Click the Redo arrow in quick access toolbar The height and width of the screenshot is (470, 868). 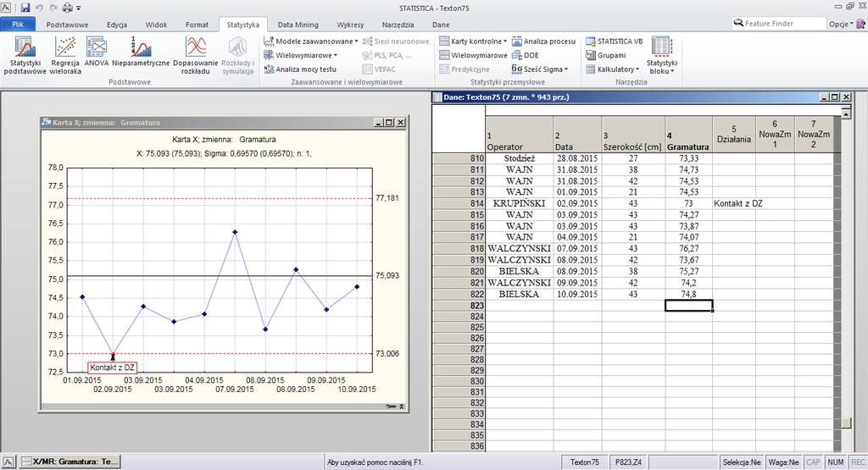(53, 8)
